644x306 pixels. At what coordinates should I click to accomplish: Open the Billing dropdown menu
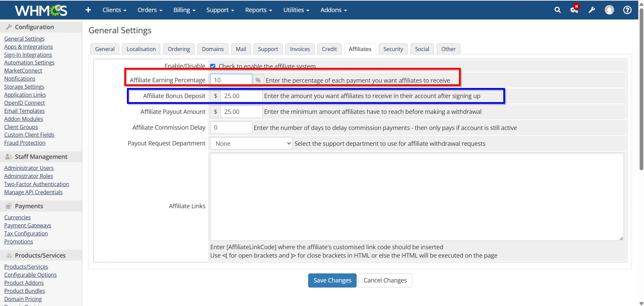pos(184,10)
